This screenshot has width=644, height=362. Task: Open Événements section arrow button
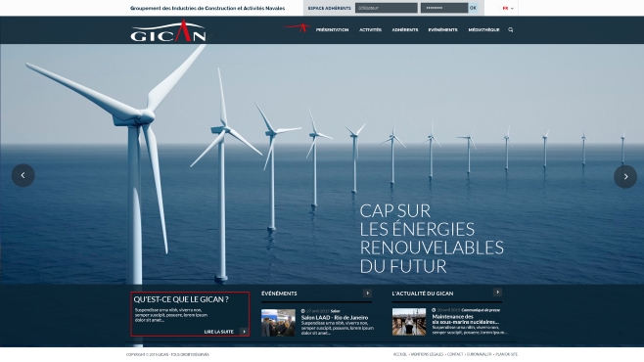[x=367, y=294]
